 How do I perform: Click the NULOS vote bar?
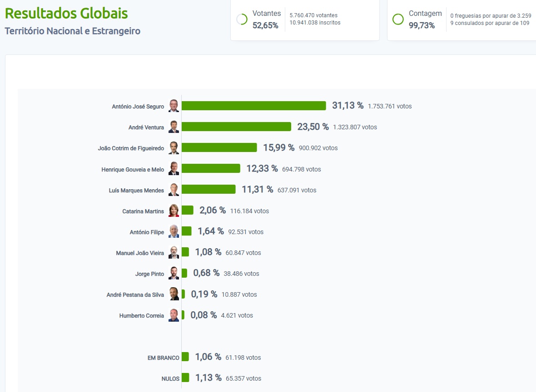(x=185, y=378)
